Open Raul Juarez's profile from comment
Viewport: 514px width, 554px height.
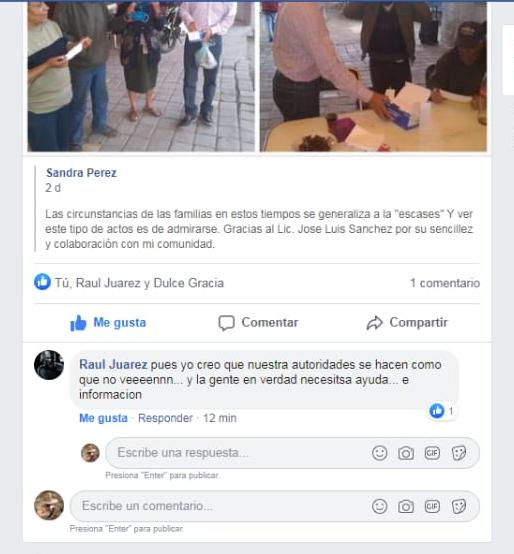click(113, 364)
